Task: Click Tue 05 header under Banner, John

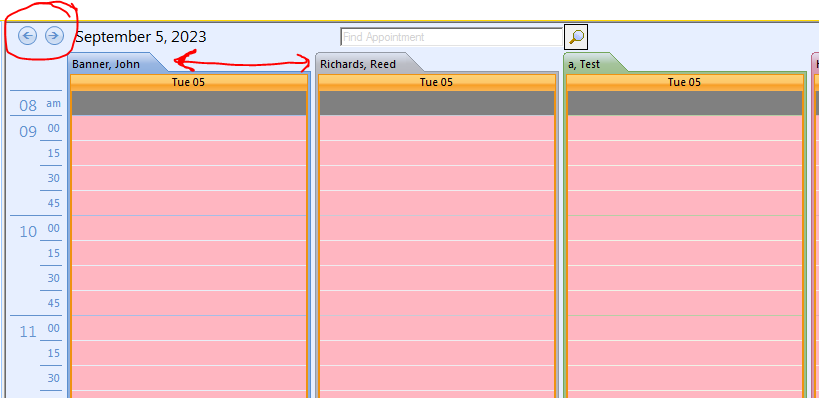Action: coord(189,83)
